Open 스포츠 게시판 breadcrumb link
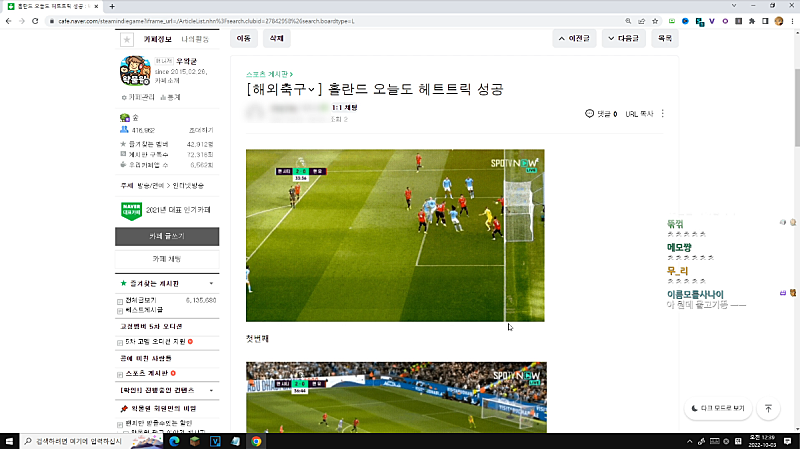Screen dimensions: 800x449 point(269,74)
